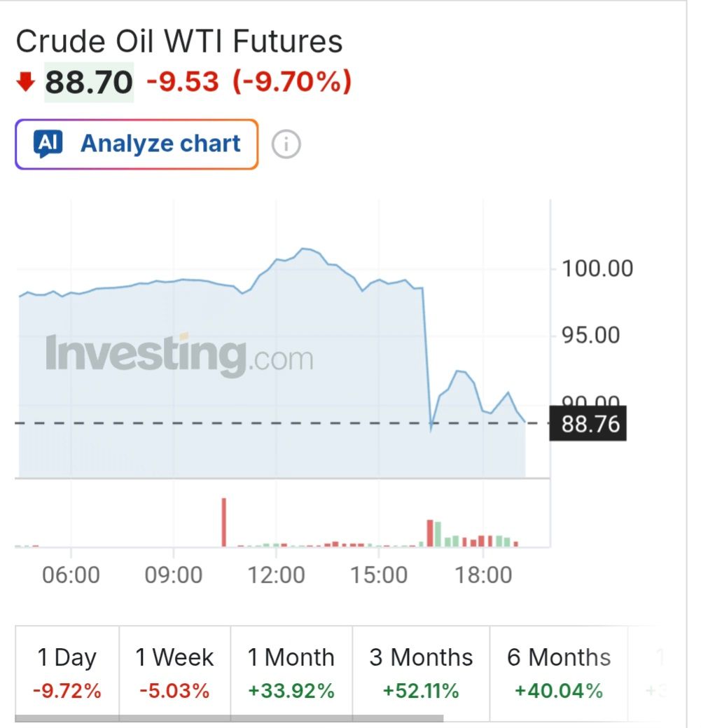Click the -9.53 (-9.70%) change text

click(x=249, y=83)
